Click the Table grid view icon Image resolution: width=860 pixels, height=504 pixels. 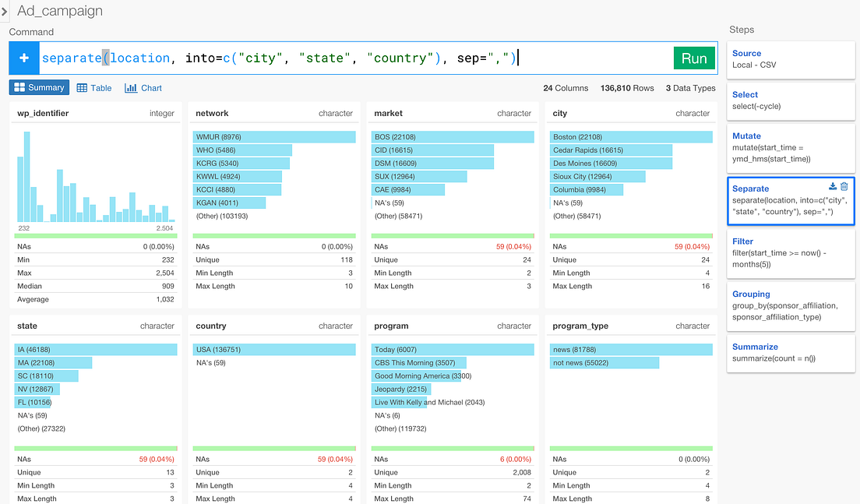[x=81, y=87]
